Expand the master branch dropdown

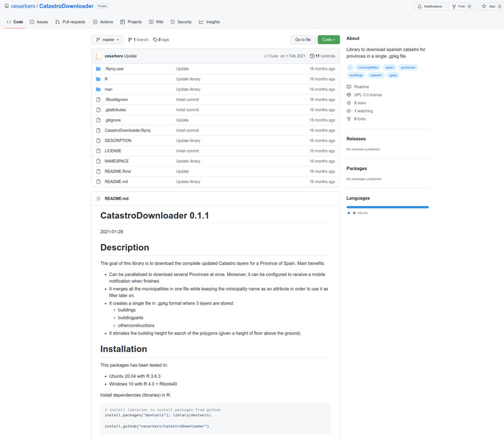click(x=107, y=39)
